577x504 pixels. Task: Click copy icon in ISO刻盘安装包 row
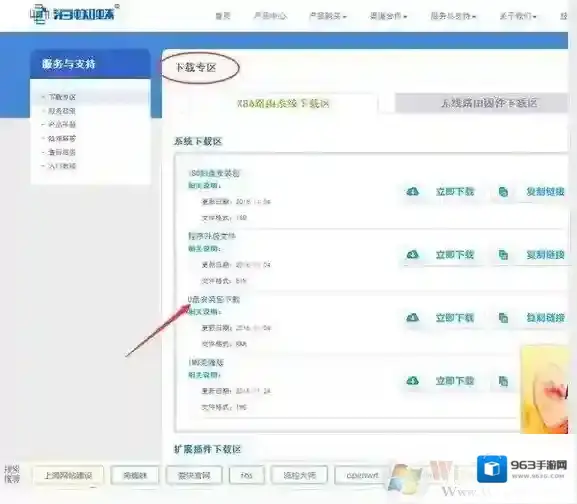point(503,191)
